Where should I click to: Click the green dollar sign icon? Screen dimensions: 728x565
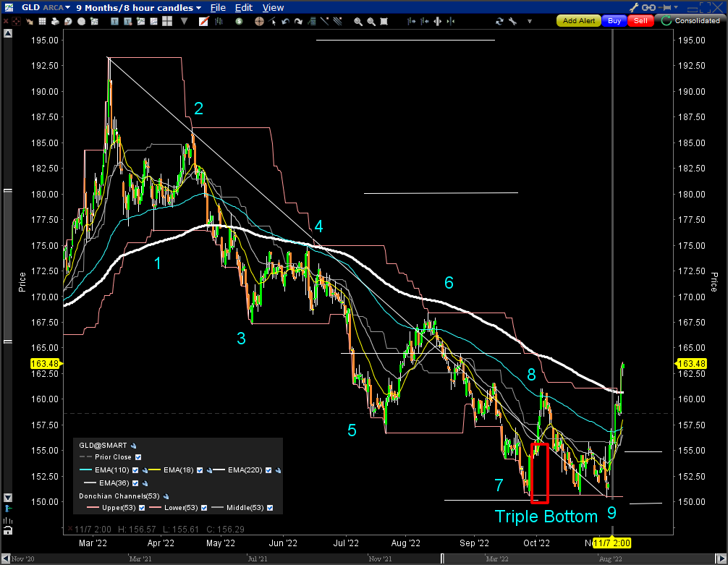239,22
